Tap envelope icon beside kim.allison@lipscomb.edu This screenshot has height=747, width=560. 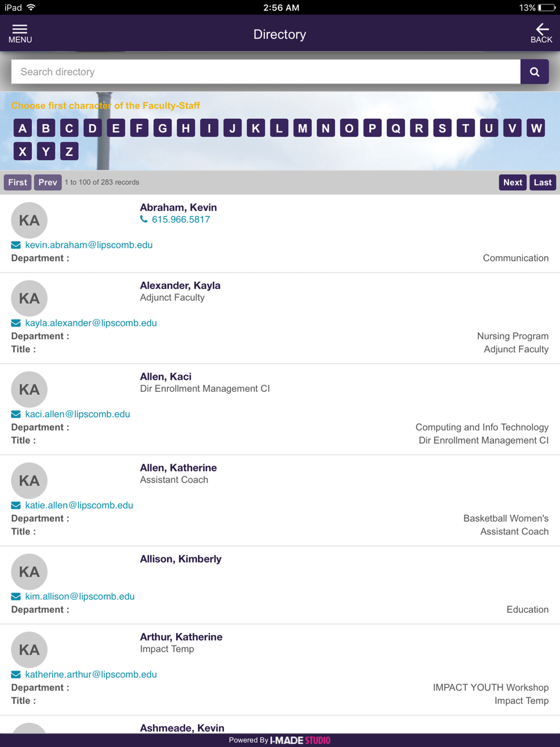click(x=16, y=597)
